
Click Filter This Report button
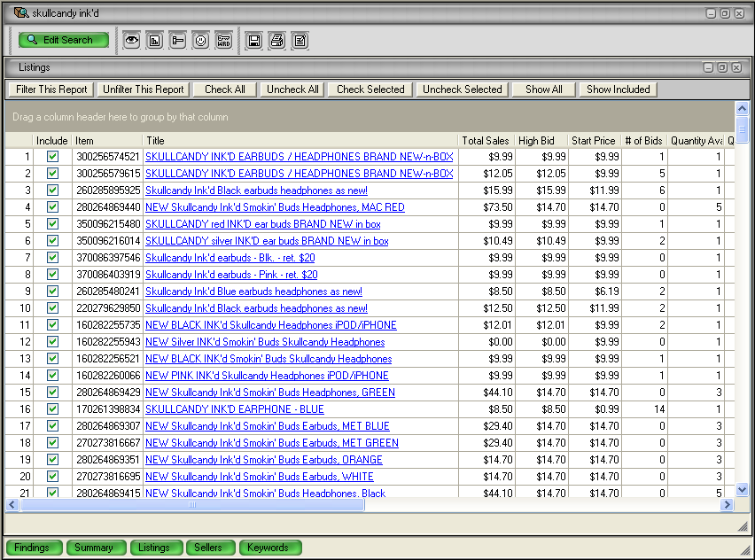51,89
